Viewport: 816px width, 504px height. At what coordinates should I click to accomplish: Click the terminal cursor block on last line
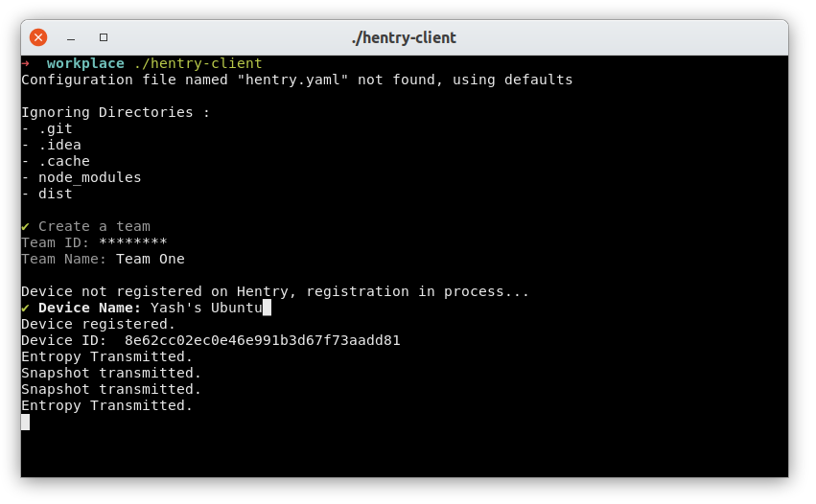26,423
